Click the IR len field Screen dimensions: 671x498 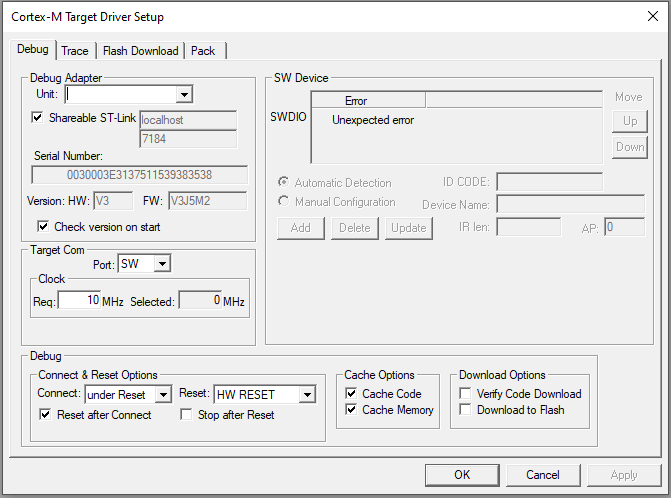529,227
